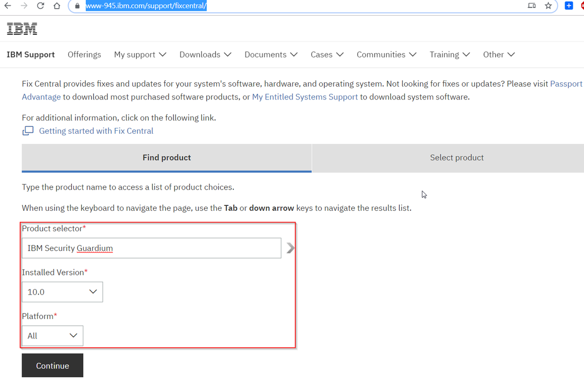
Task: Click the arrow next to Product selector field
Action: [x=290, y=248]
